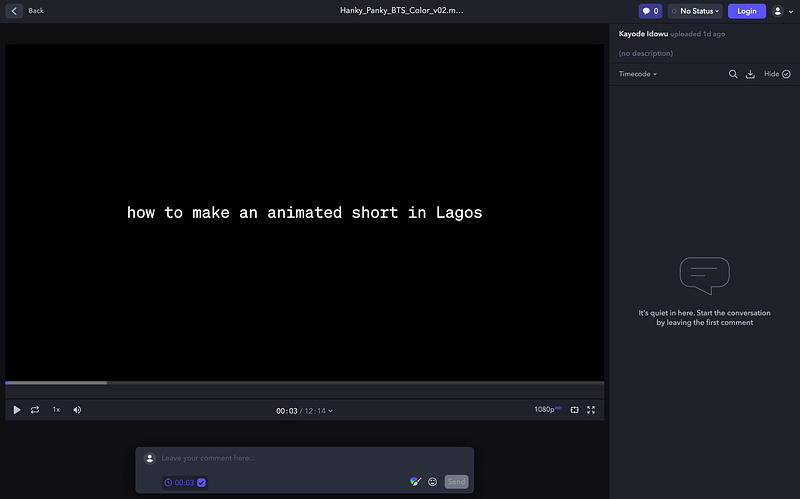Expand the Timecode sort dropdown
800x499 pixels.
pyautogui.click(x=638, y=74)
